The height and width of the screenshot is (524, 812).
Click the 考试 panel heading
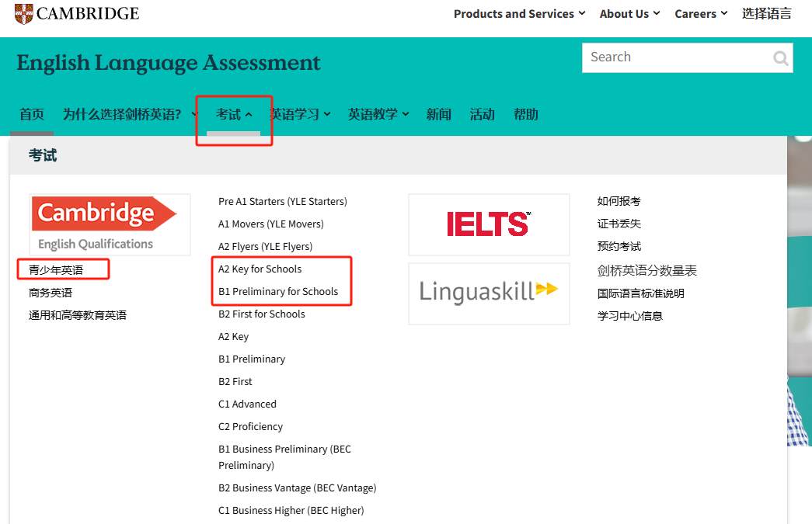coord(43,155)
